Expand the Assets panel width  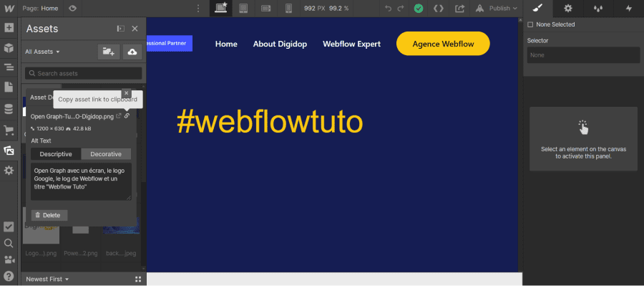(121, 29)
